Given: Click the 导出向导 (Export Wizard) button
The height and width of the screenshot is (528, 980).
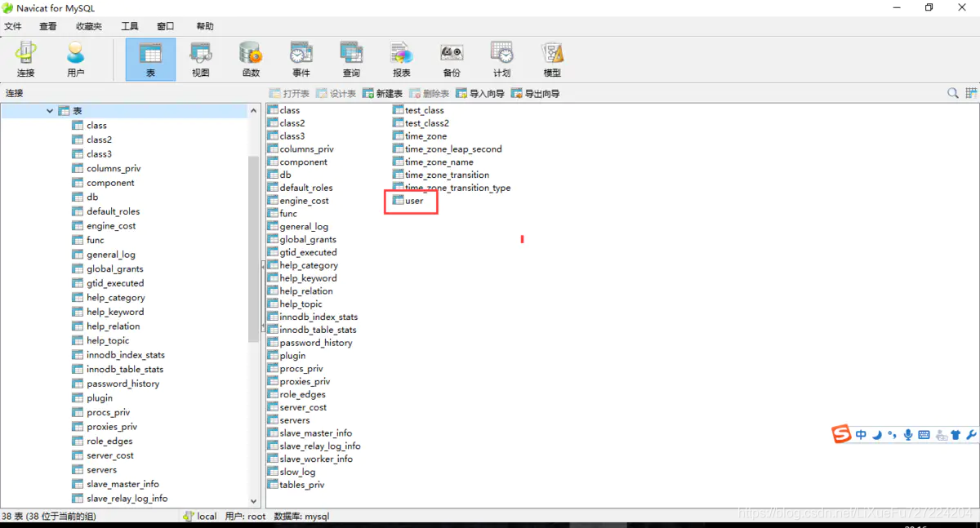Looking at the screenshot, I should coord(536,93).
